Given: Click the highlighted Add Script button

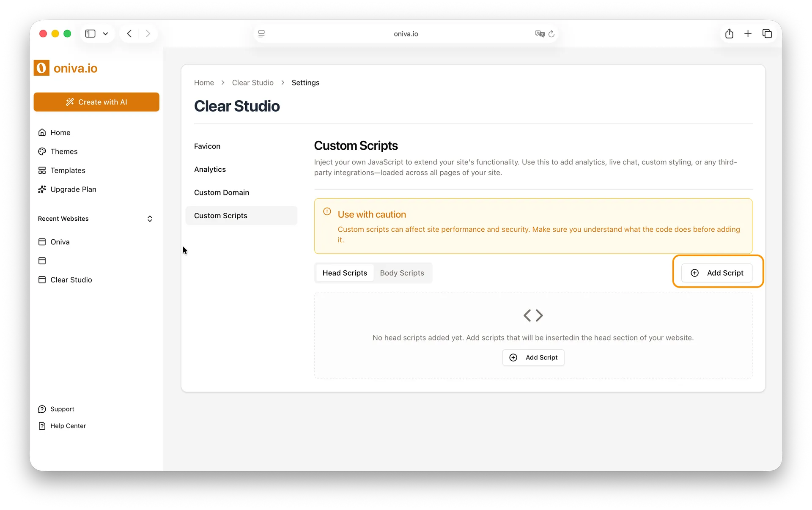Looking at the screenshot, I should tap(717, 273).
